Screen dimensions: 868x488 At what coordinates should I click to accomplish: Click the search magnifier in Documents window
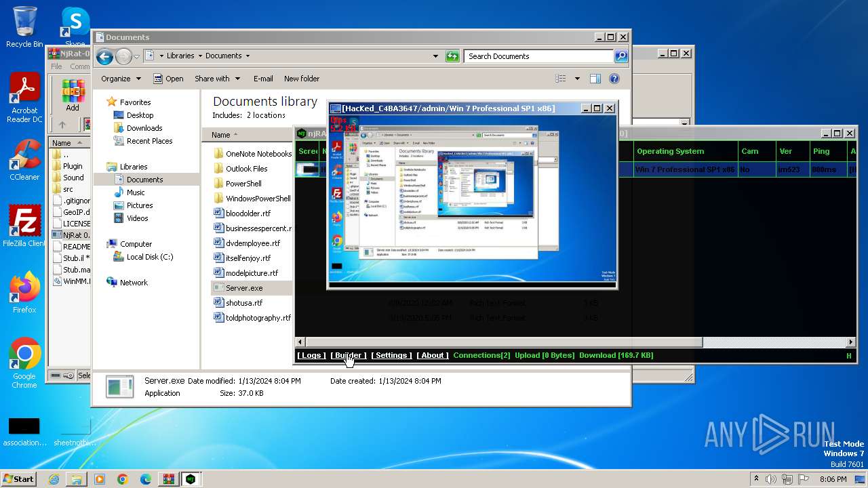click(620, 56)
